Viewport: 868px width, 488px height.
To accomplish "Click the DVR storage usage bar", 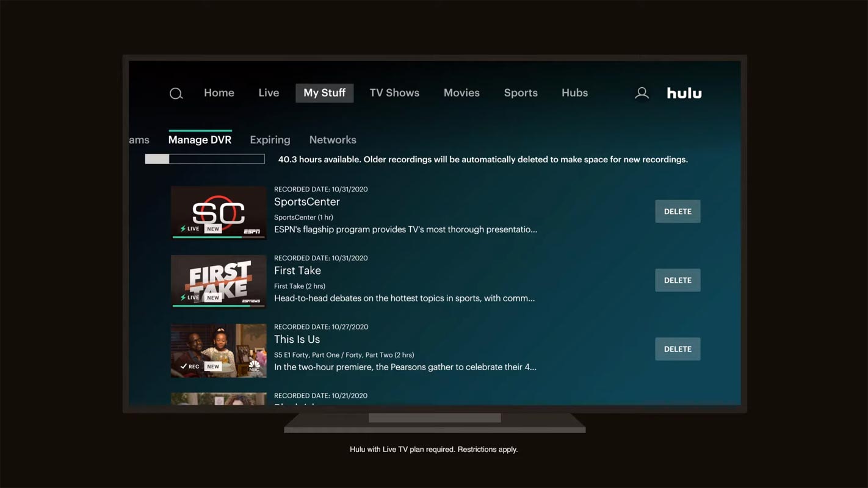I will [x=204, y=159].
